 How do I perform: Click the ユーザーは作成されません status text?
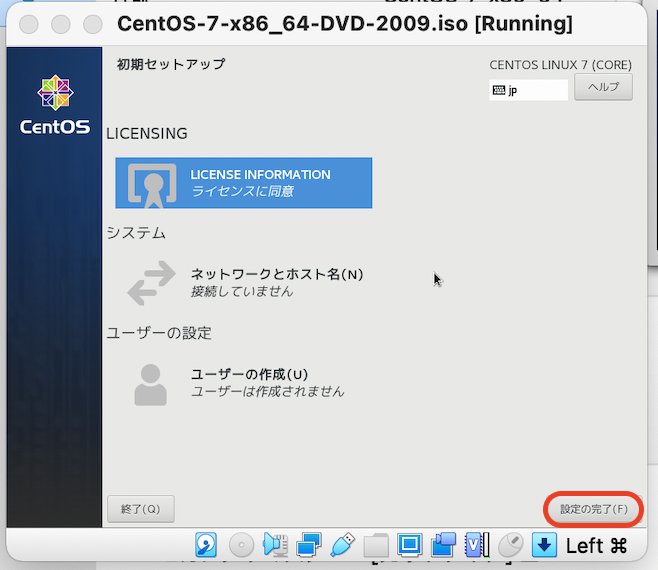(268, 392)
